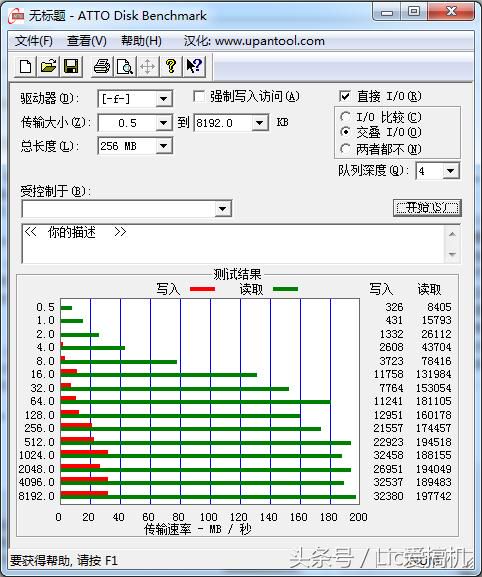Image resolution: width=482 pixels, height=577 pixels.
Task: Click the four-arrow move toolbar icon
Action: [x=148, y=67]
